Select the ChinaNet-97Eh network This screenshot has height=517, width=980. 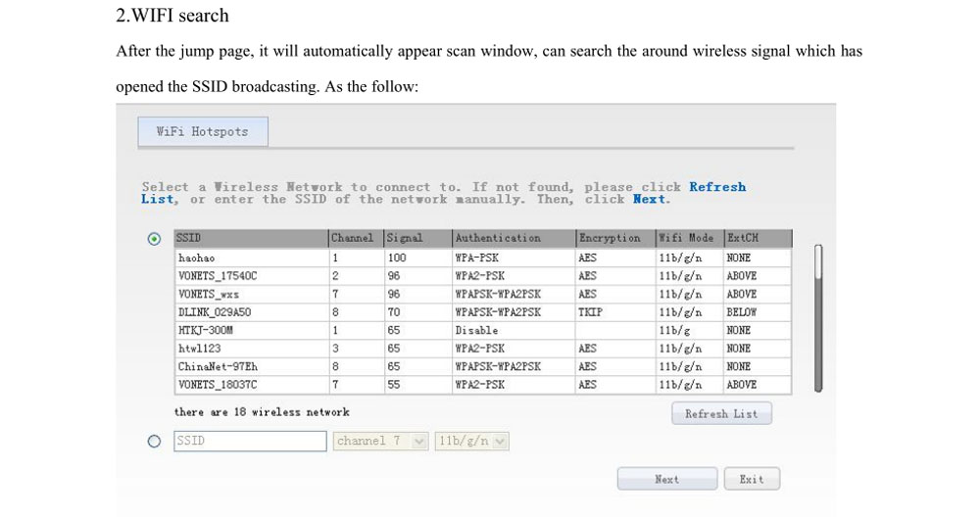point(482,366)
